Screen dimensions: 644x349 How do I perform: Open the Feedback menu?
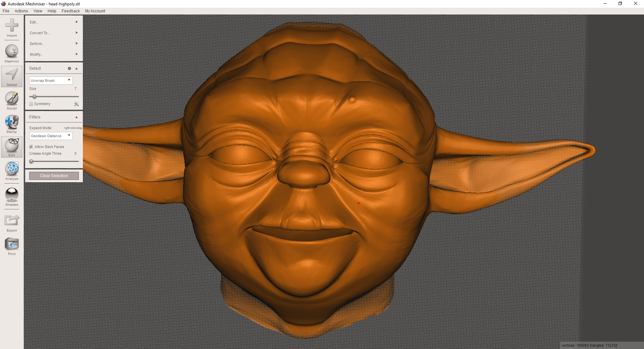[71, 11]
